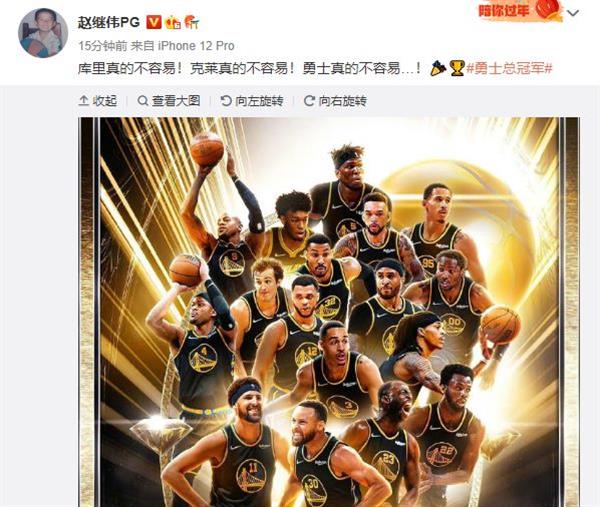Click the membership crown badge icon
This screenshot has height=507, width=600.
click(173, 23)
